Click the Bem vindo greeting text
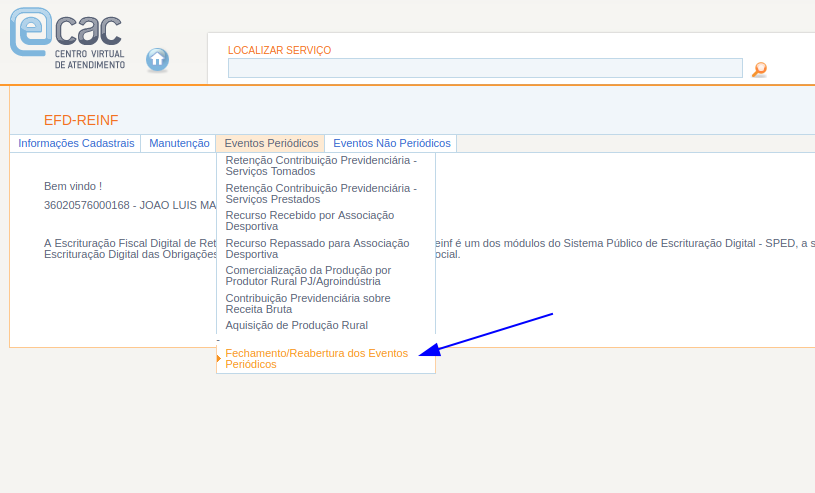This screenshot has height=493, width=815. pyautogui.click(x=73, y=186)
